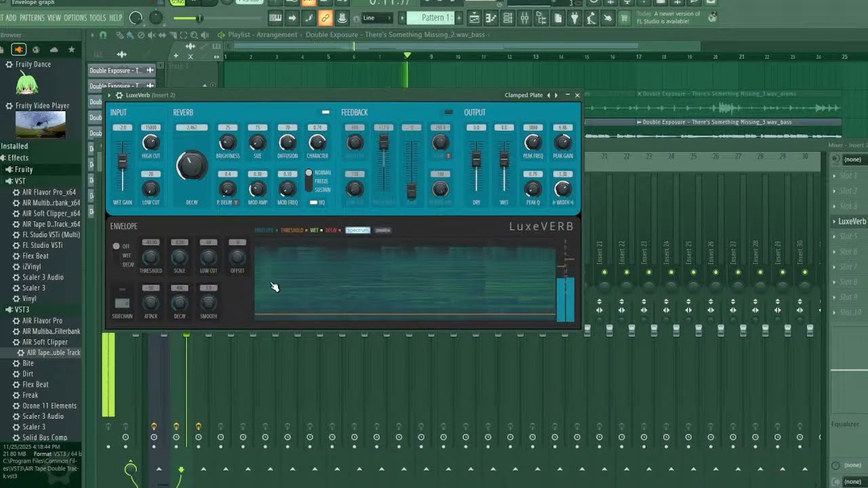Click the large Decay knob in Reverb

click(x=192, y=166)
